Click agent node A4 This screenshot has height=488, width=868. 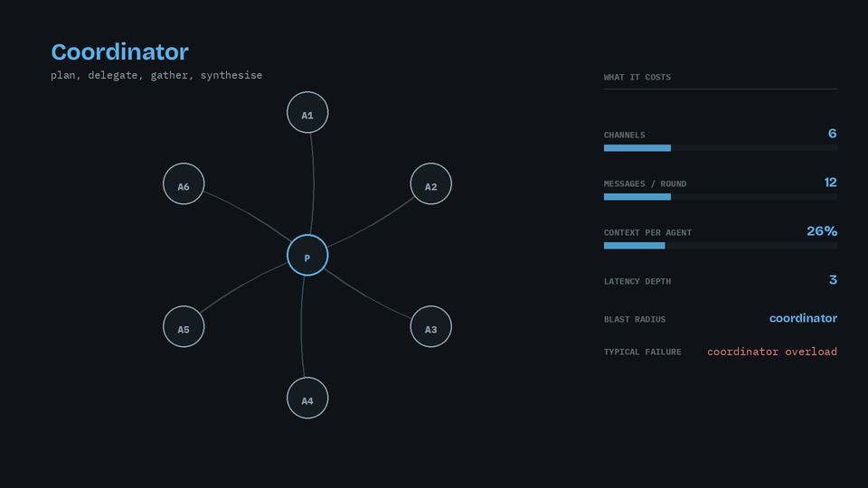(x=307, y=398)
